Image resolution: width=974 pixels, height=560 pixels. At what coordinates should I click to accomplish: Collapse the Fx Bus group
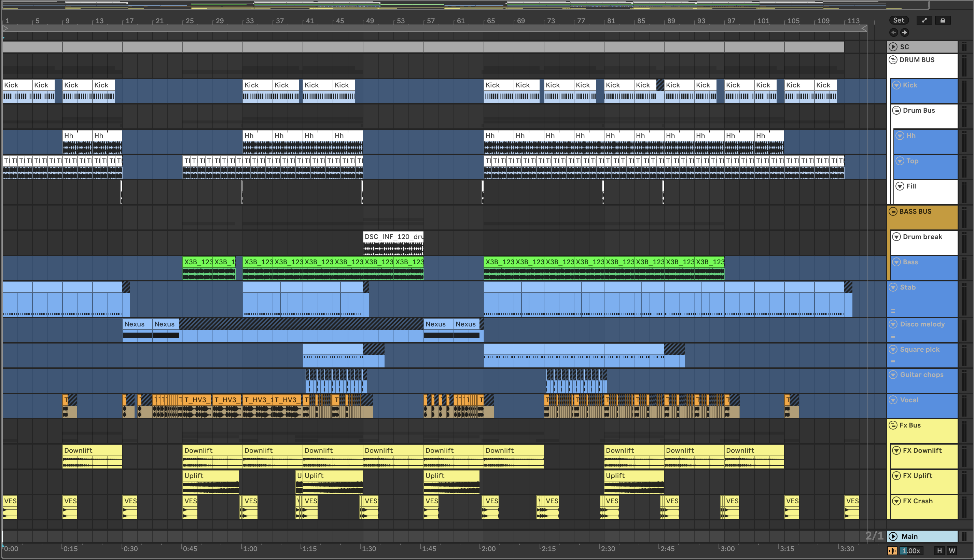(893, 425)
